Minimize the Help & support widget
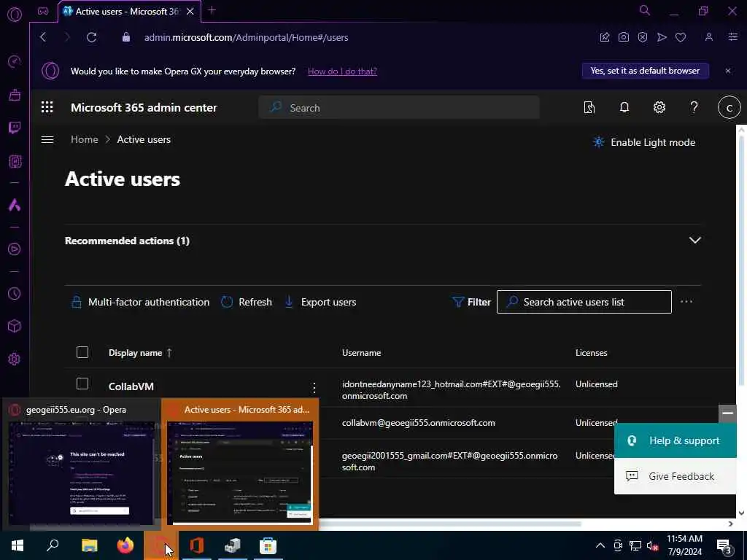The width and height of the screenshot is (747, 560). [727, 413]
